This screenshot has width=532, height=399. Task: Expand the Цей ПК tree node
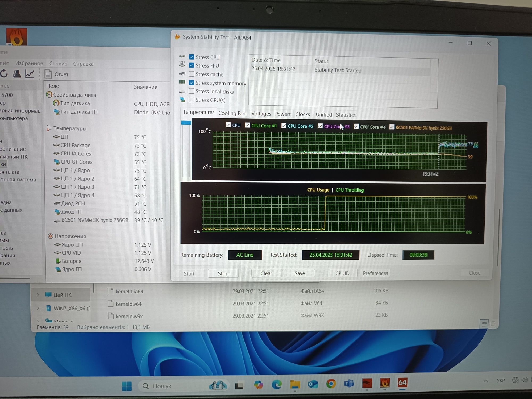(x=38, y=295)
